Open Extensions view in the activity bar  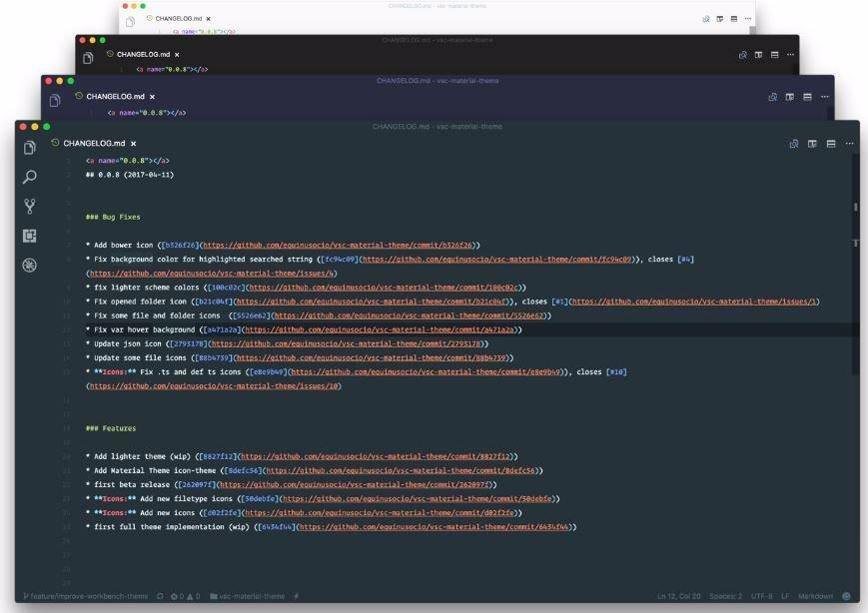point(30,237)
